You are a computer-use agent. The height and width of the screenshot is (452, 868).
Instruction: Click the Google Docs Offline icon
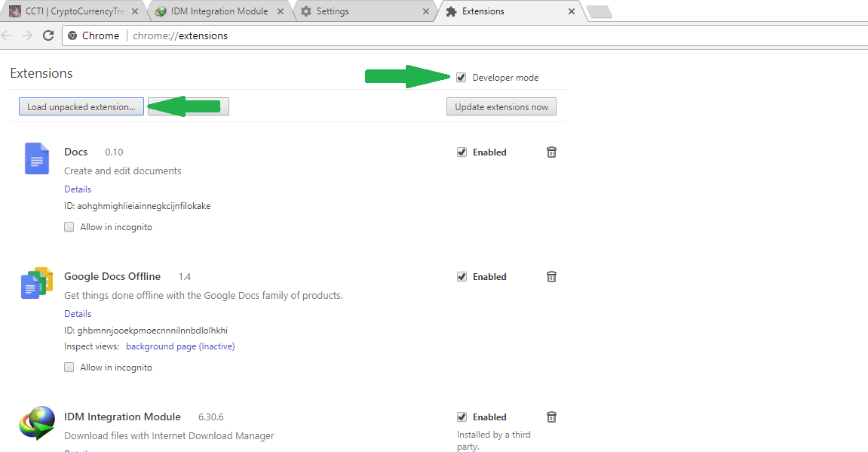tap(36, 283)
